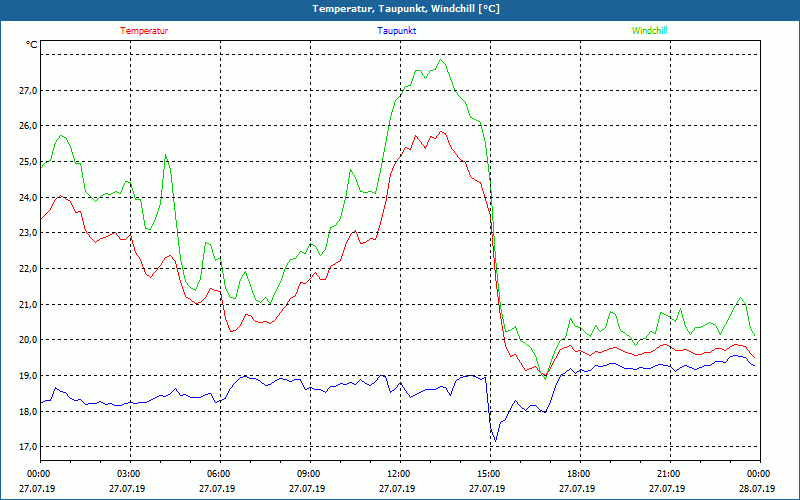800x500 pixels.
Task: Click the chart title bar text
Action: tap(406, 9)
